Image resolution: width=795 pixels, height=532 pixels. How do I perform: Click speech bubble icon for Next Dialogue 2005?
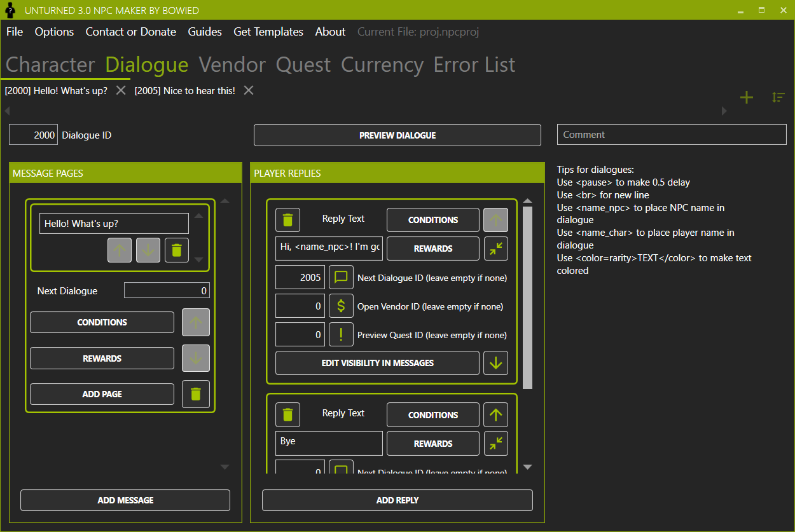click(x=341, y=277)
